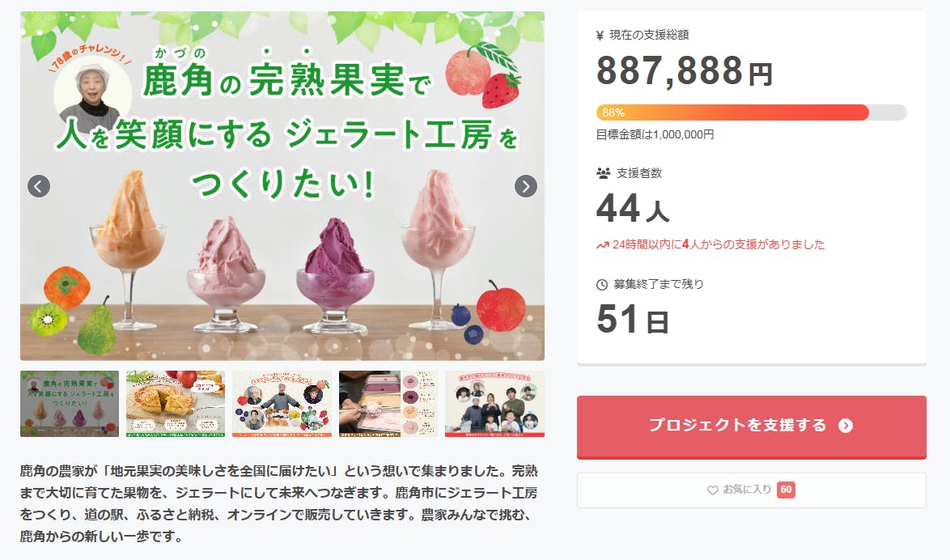
Task: Click the 88% funding progress bar
Action: tap(751, 112)
